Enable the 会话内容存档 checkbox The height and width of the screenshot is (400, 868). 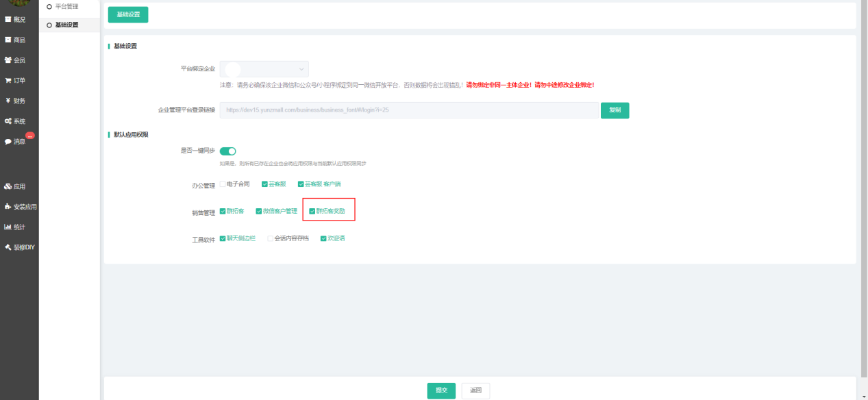point(270,238)
